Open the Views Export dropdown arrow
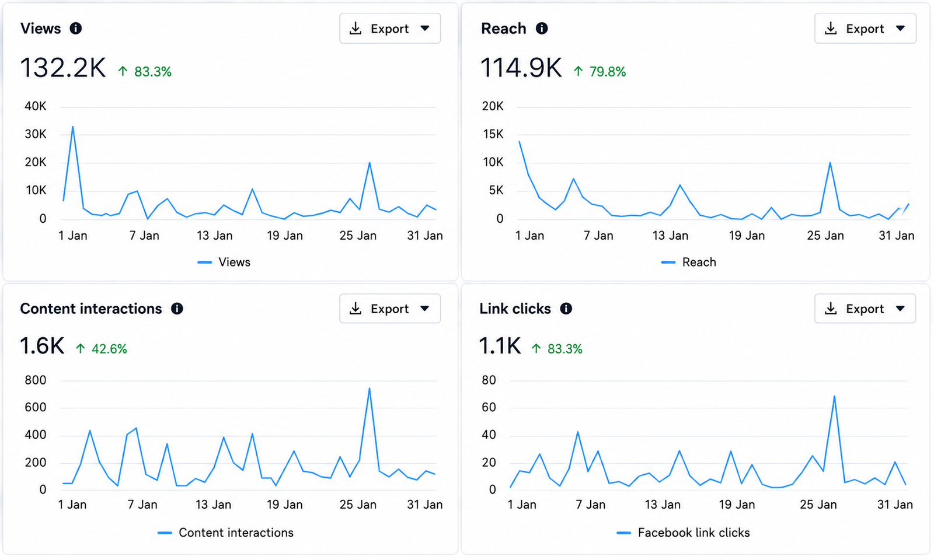The width and height of the screenshot is (934, 560). coord(425,29)
